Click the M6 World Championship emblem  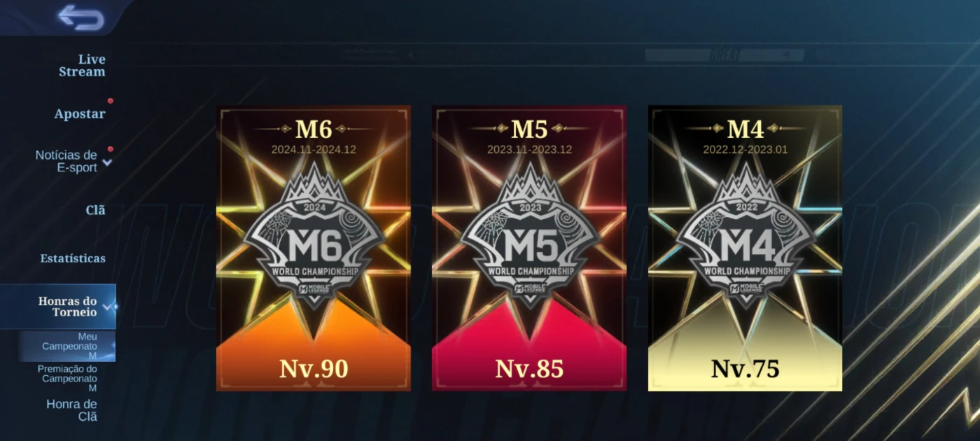tap(314, 237)
